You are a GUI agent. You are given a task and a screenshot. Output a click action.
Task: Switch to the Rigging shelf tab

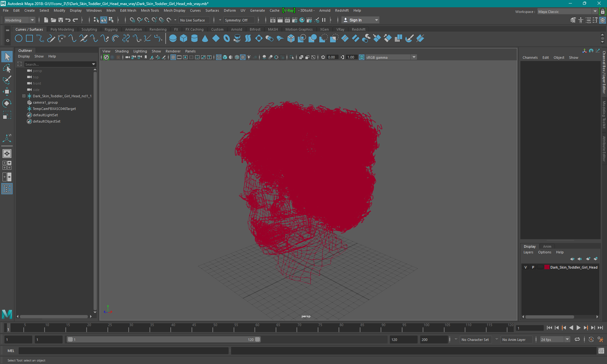[x=111, y=29]
